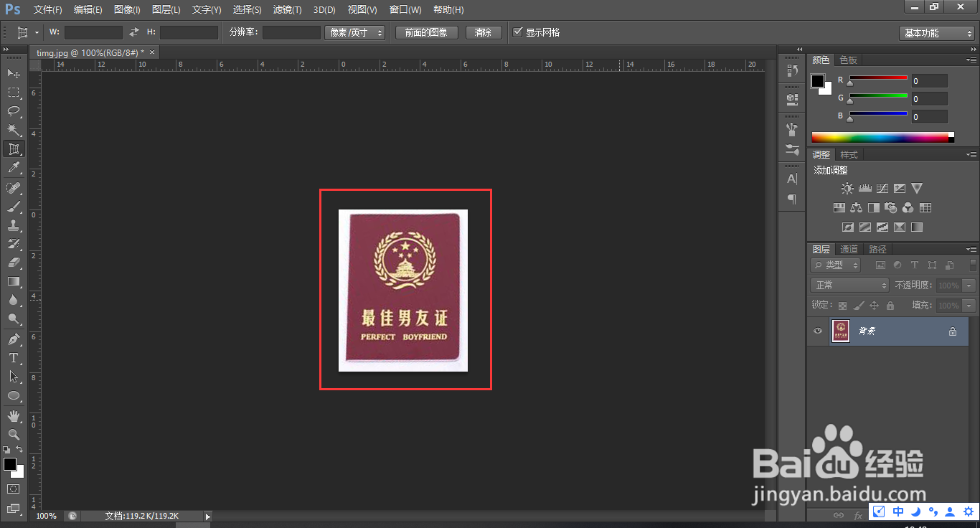This screenshot has width=980, height=528.
Task: Open the 正常 blend mode dropdown
Action: pyautogui.click(x=850, y=286)
